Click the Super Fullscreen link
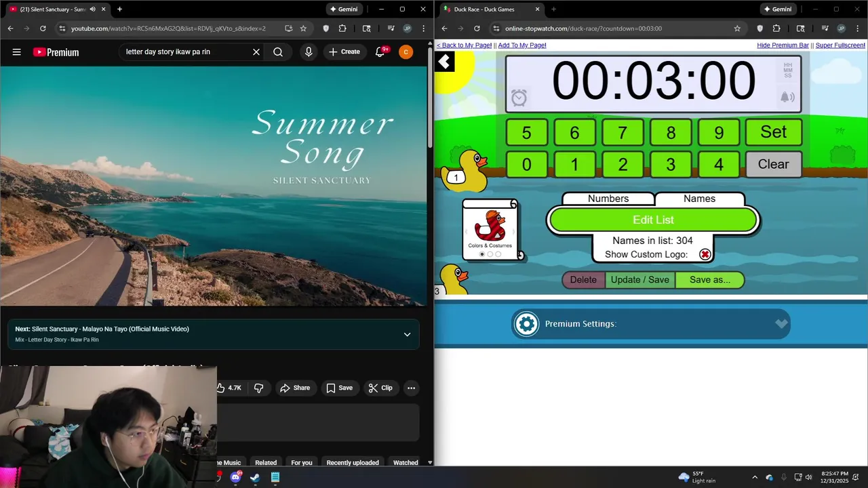This screenshot has width=868, height=488. (840, 45)
